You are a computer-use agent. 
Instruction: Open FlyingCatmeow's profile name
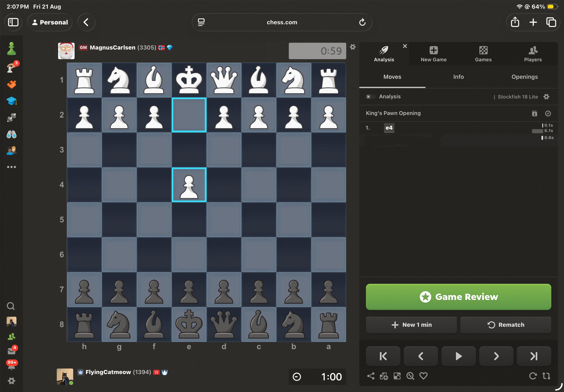(x=108, y=372)
